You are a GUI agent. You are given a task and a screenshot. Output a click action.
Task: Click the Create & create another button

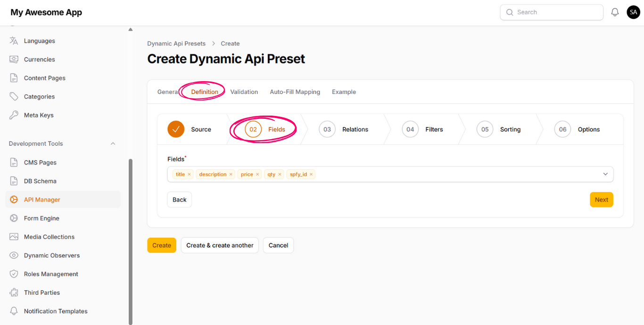220,245
